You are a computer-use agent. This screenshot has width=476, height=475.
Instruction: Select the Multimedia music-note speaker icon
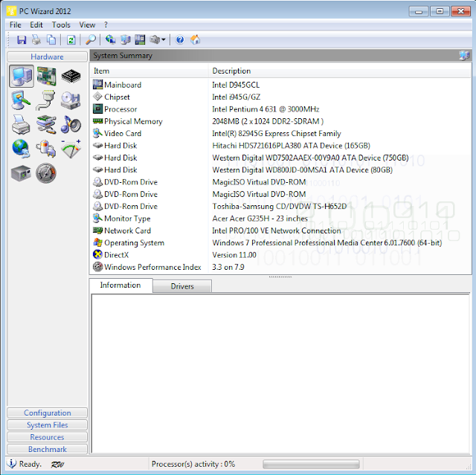point(71,124)
